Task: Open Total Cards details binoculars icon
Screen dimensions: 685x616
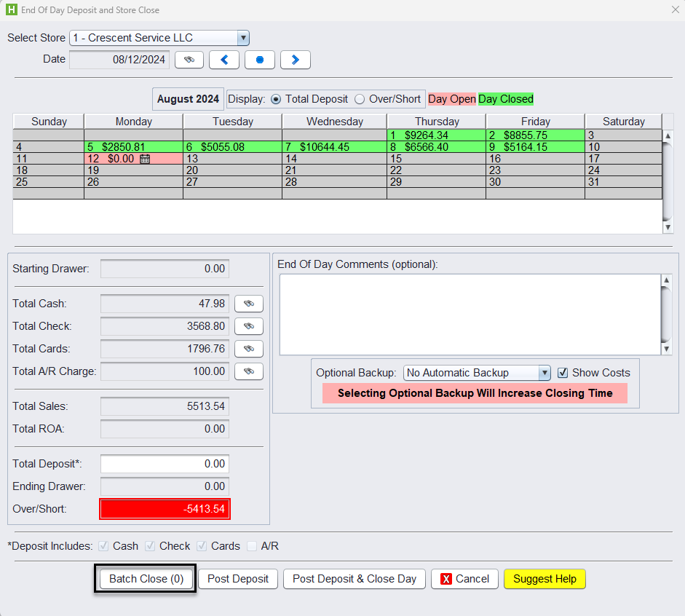Action: click(249, 349)
